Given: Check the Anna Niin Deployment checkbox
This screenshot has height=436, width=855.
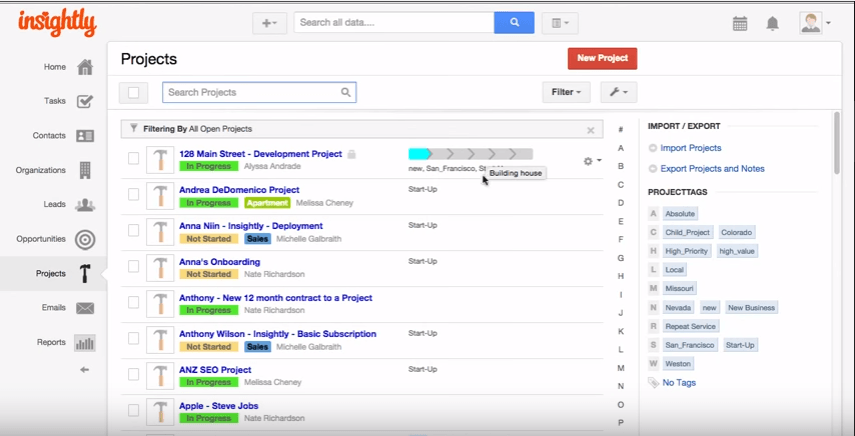Looking at the screenshot, I should 134,231.
